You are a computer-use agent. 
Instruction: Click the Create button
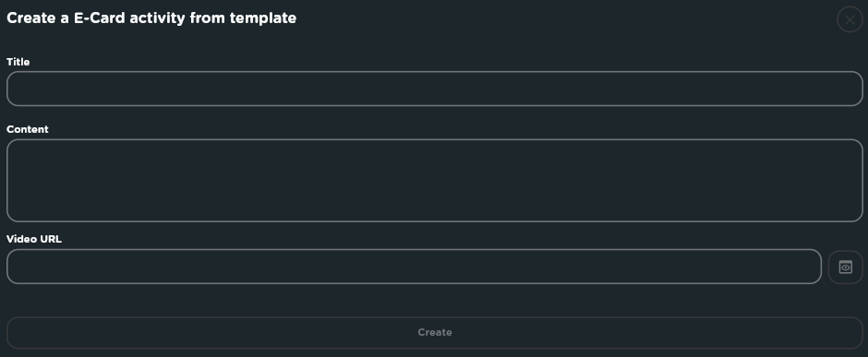coord(435,333)
